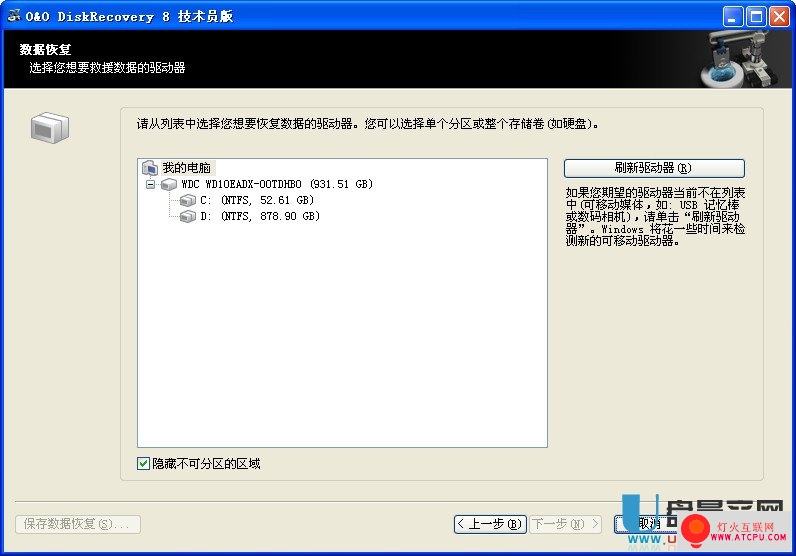Select the D: (NTFS, 878.90 GB) partition

pos(260,216)
